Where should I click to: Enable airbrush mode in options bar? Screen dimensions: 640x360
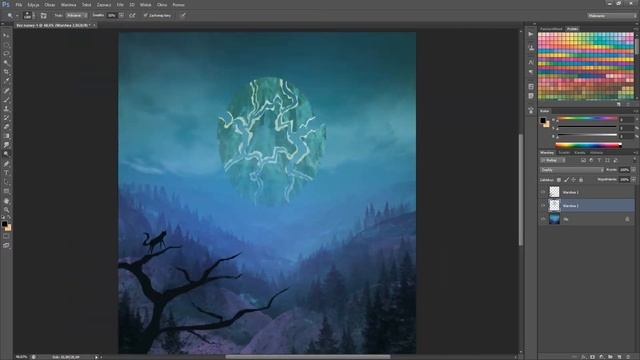[132, 16]
